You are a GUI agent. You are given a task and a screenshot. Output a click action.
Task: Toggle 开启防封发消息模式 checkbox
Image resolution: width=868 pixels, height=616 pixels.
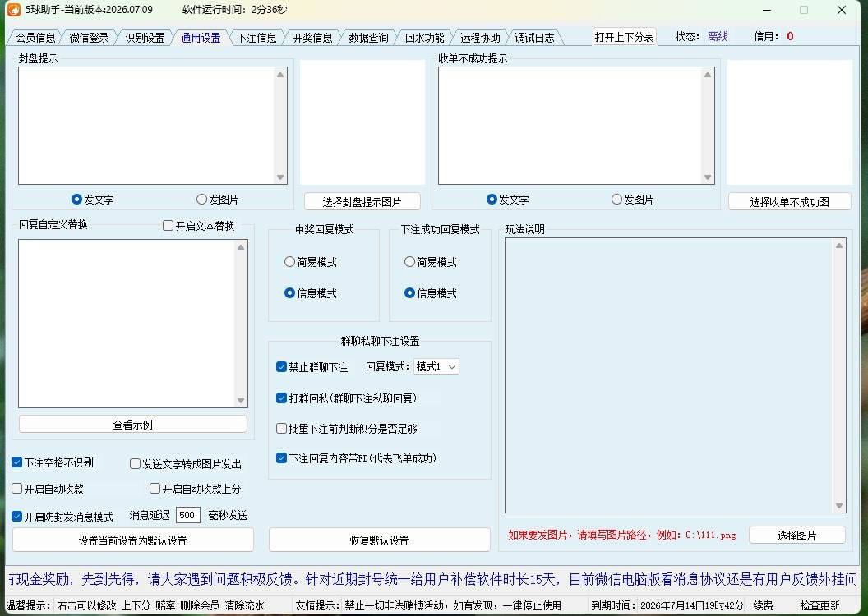click(x=62, y=517)
